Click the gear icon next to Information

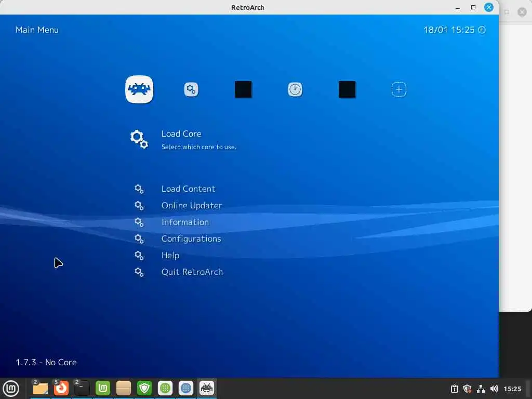pyautogui.click(x=139, y=222)
